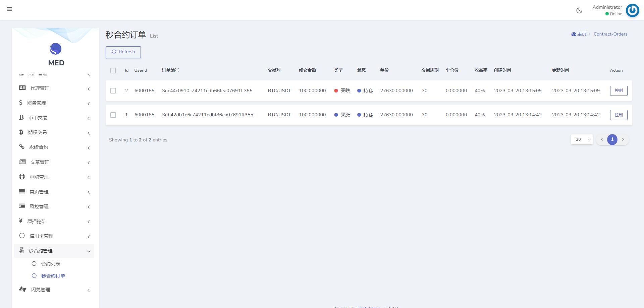This screenshot has height=308, width=644.
Task: Click the hamburger menu icon
Action: [x=9, y=9]
